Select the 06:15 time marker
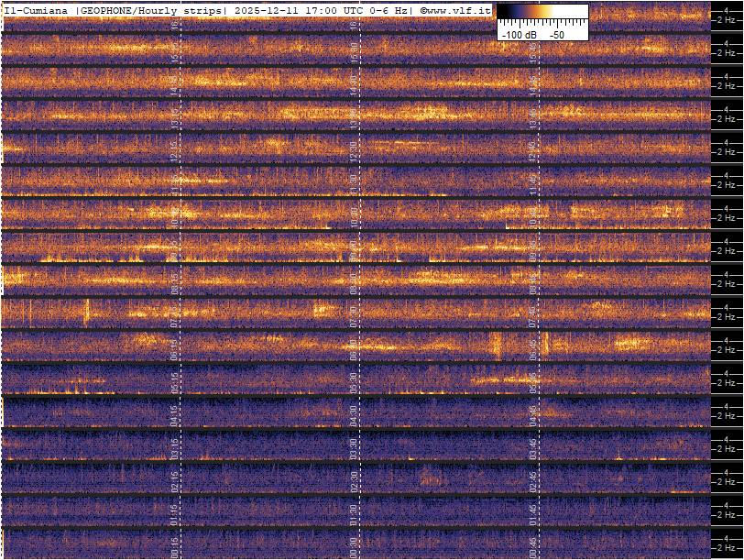This screenshot has height=560, width=744. 175,347
